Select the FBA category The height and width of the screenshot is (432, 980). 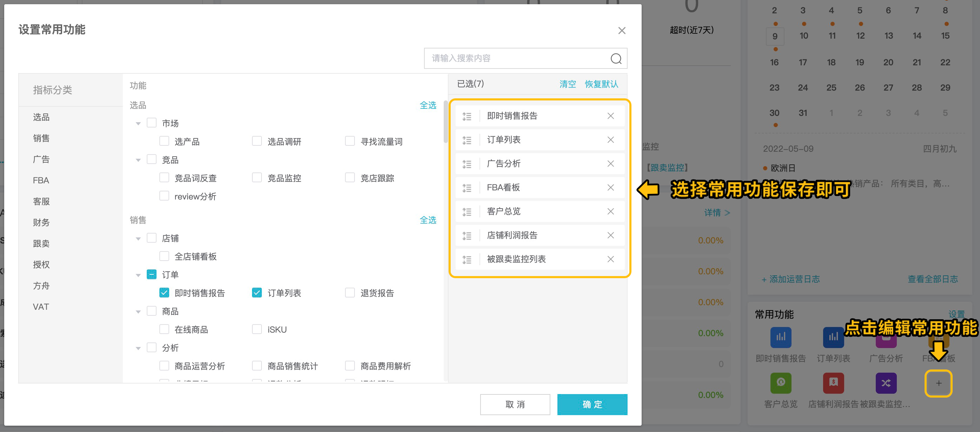[x=41, y=181]
